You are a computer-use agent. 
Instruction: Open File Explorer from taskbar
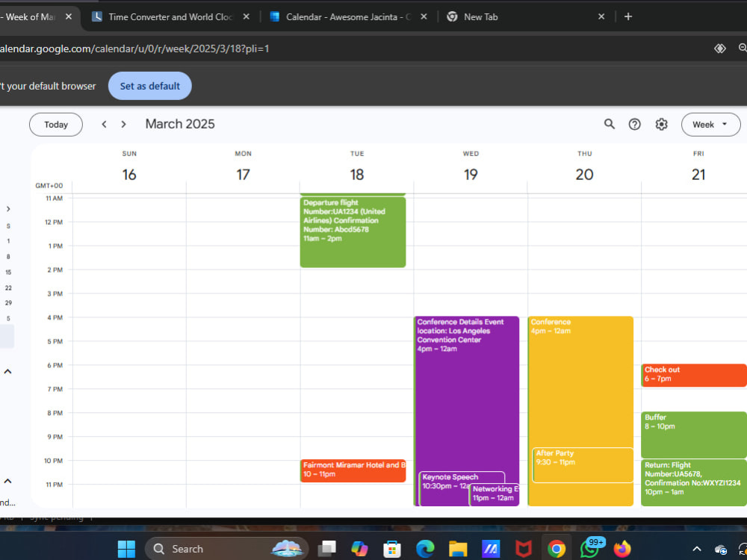(458, 549)
